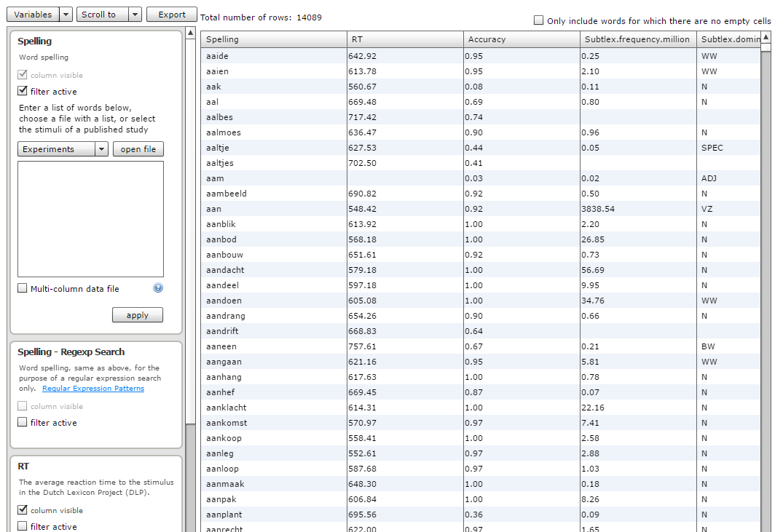
Task: Click the table scroll-up arrow
Action: pos(766,37)
